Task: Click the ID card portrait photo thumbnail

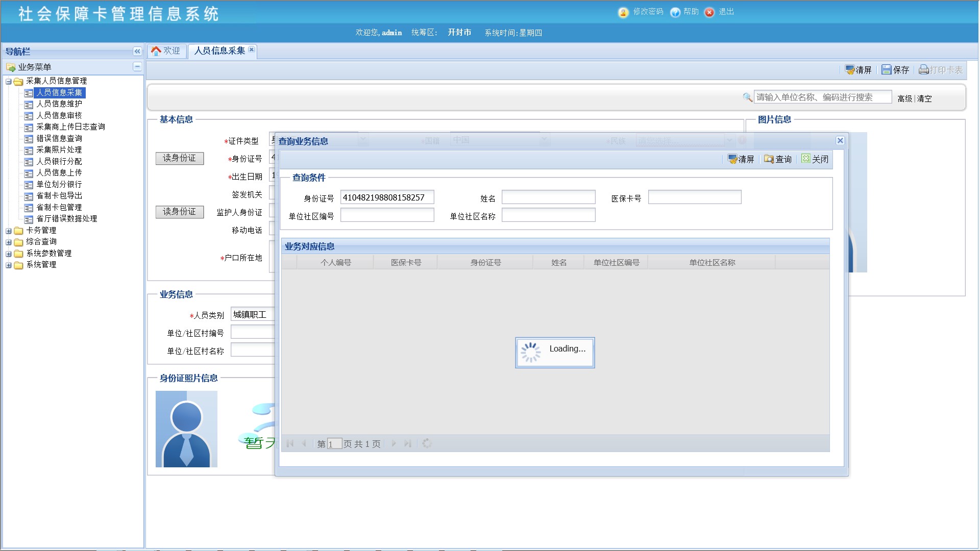Action: click(x=186, y=429)
